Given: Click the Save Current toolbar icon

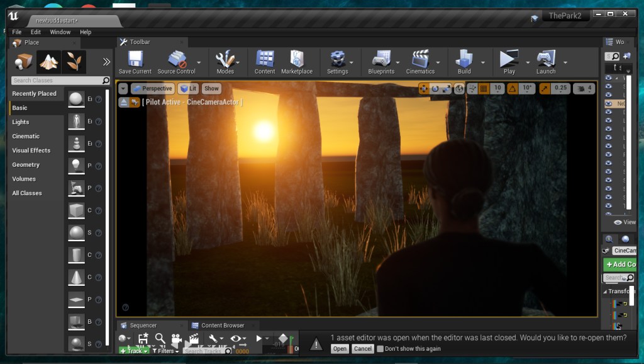Looking at the screenshot, I should pos(135,60).
